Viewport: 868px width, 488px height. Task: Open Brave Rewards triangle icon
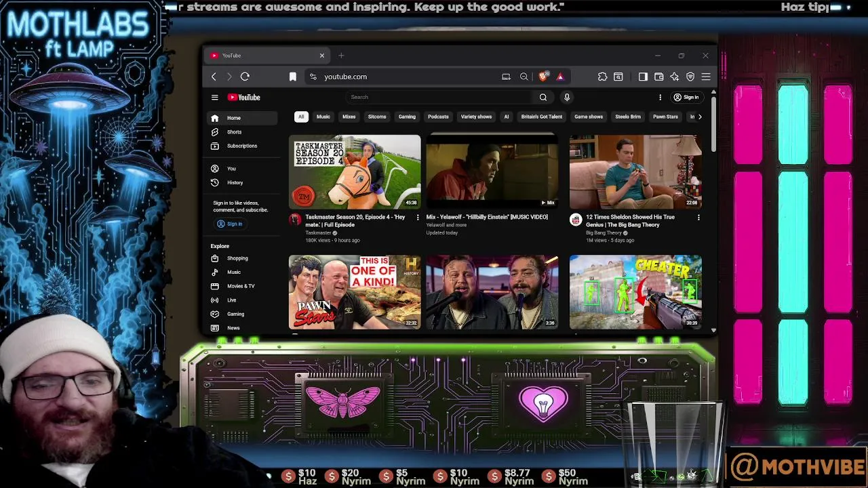tap(560, 77)
